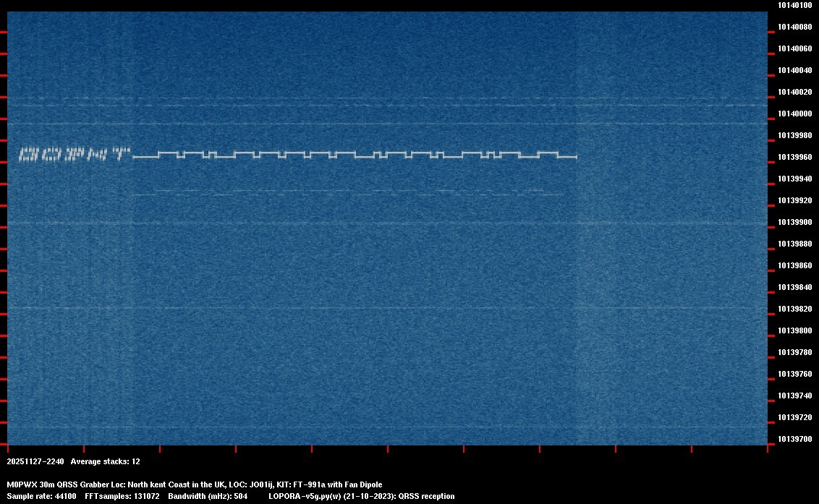Click the Sample rate: 44100 status text
This screenshot has width=819, height=504.
click(40, 496)
